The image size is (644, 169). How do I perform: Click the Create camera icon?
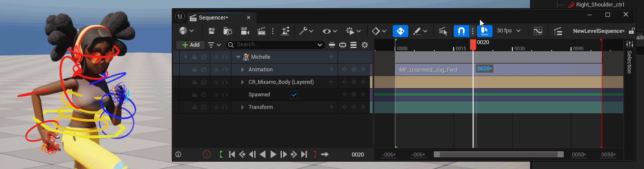(x=245, y=31)
